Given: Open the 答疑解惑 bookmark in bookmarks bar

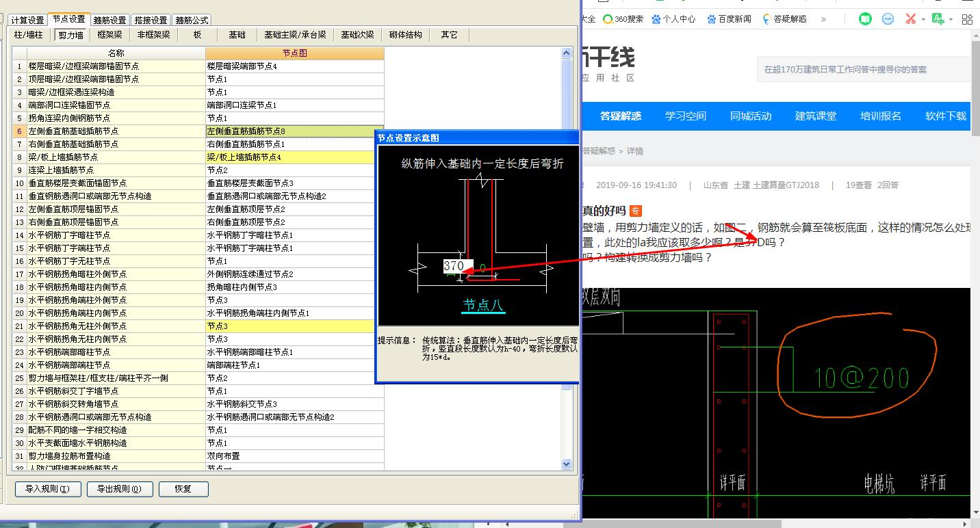Looking at the screenshot, I should (x=784, y=19).
